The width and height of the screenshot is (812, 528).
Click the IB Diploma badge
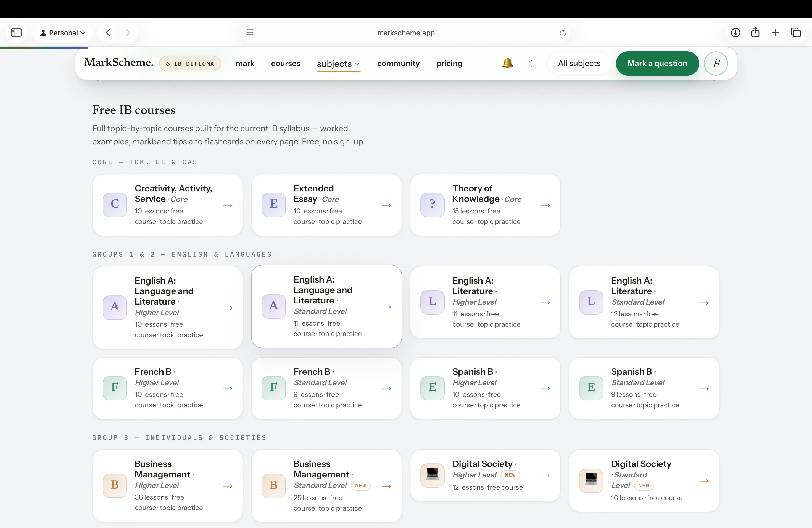(190, 64)
